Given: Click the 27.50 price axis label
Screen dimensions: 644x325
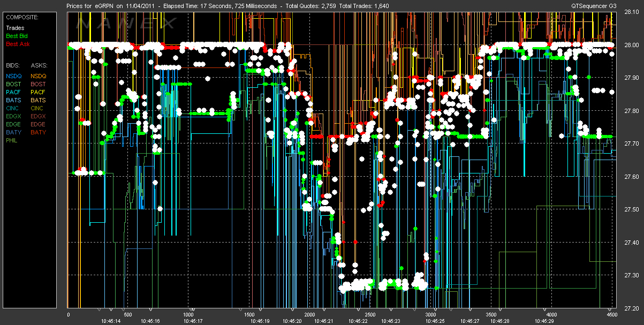Looking at the screenshot, I should 632,209.
